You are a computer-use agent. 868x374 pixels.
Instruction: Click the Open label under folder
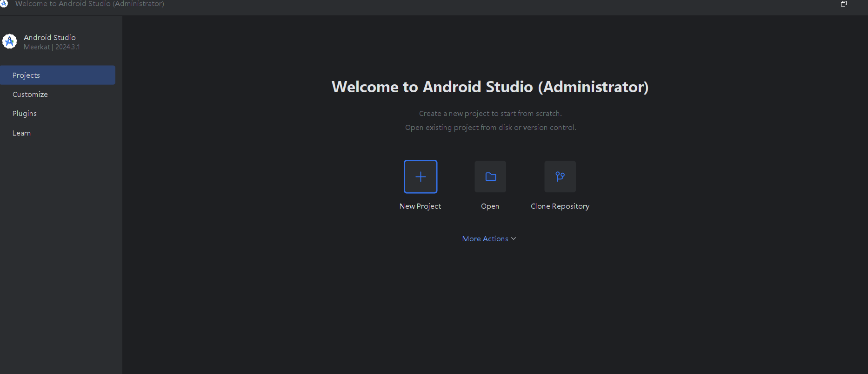click(x=490, y=206)
